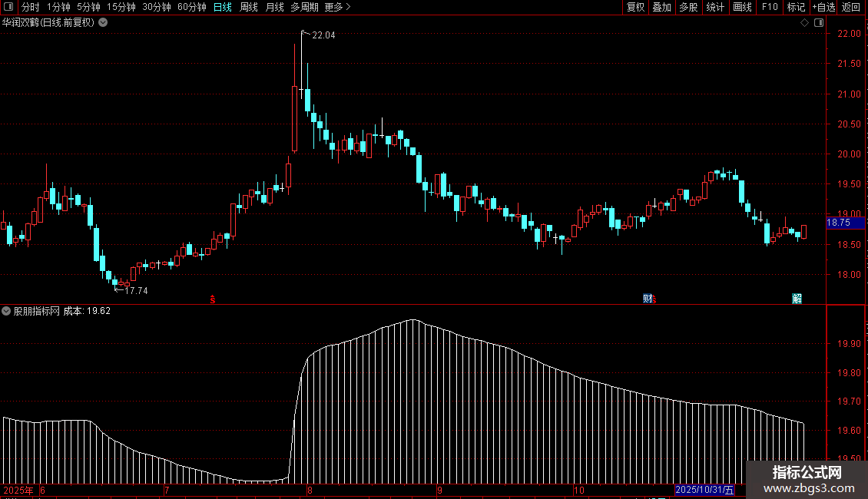Click the diamond icon above the chart

tap(805, 23)
